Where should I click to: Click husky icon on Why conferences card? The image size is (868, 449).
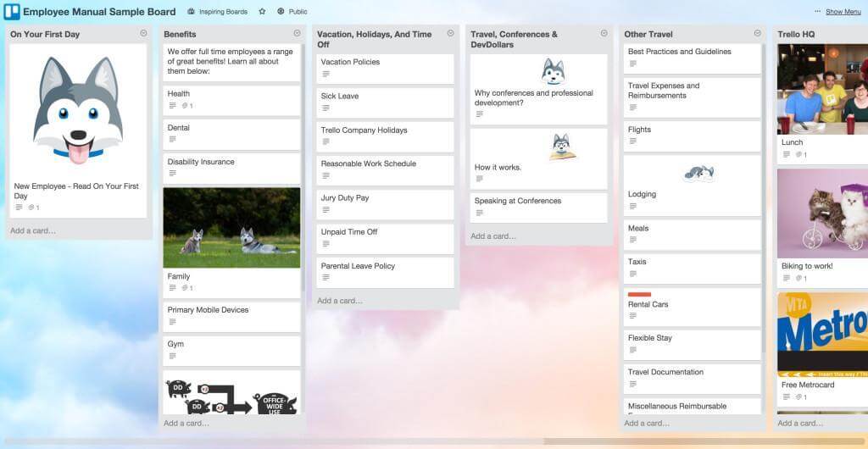553,71
